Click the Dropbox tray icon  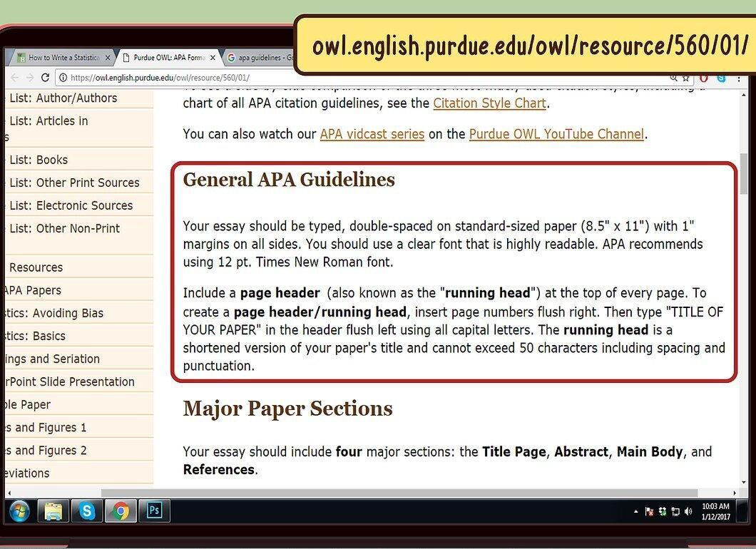point(663,511)
